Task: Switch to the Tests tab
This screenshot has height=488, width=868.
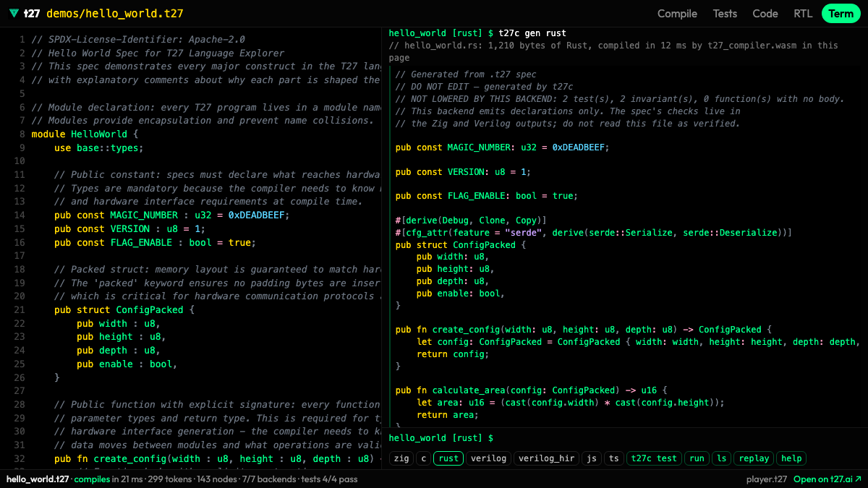Action: pos(725,14)
